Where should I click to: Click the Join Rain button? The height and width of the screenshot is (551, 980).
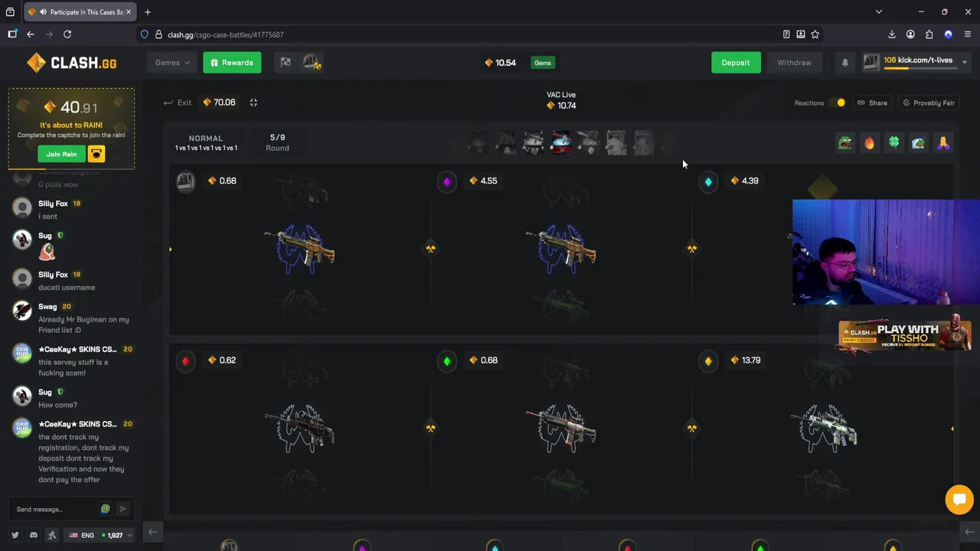61,154
